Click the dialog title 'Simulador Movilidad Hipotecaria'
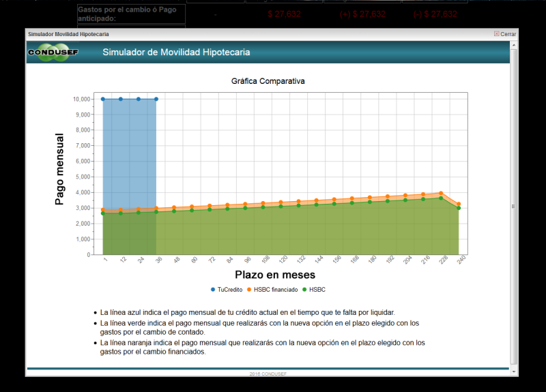This screenshot has height=392, width=546. [x=68, y=34]
